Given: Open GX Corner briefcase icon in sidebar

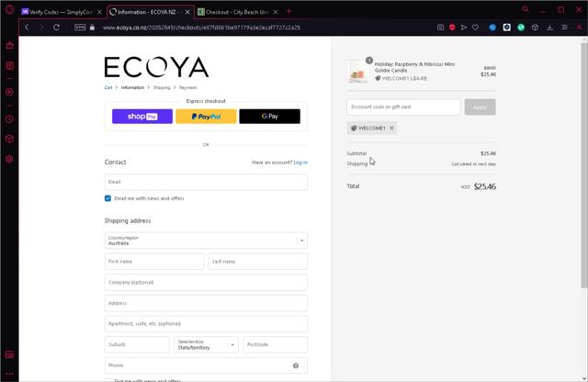Looking at the screenshot, I should coord(9,45).
